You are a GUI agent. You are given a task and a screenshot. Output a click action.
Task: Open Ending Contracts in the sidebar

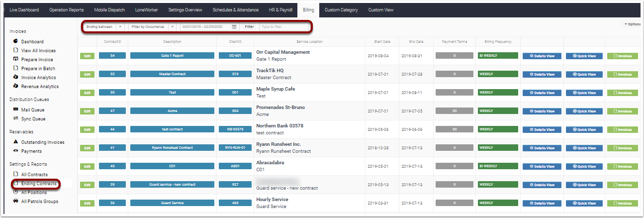click(39, 184)
